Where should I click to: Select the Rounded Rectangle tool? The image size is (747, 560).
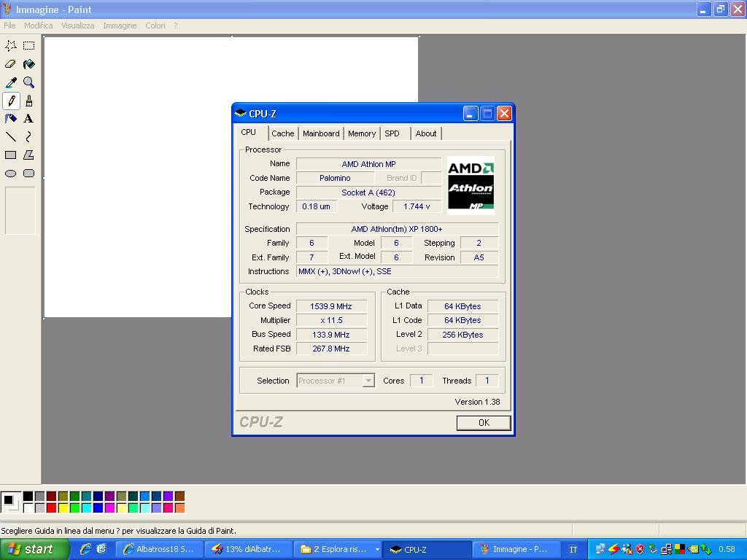click(29, 174)
